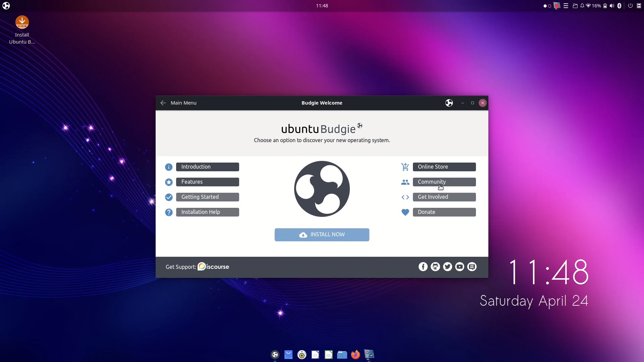Click the INSTALL NOW button
The image size is (644, 362).
[322, 235]
